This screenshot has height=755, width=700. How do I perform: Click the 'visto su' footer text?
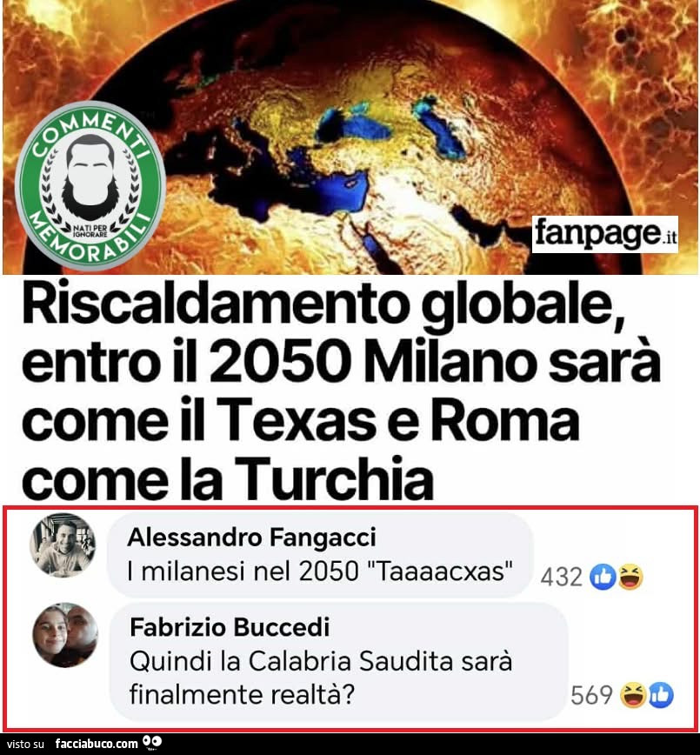[x=25, y=745]
